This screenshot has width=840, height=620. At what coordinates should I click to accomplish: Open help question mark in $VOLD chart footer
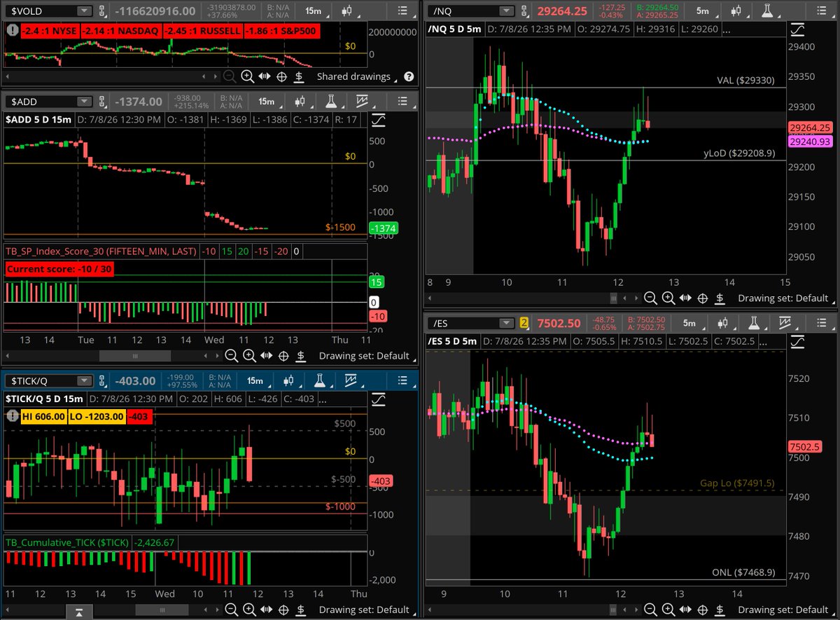pyautogui.click(x=409, y=77)
